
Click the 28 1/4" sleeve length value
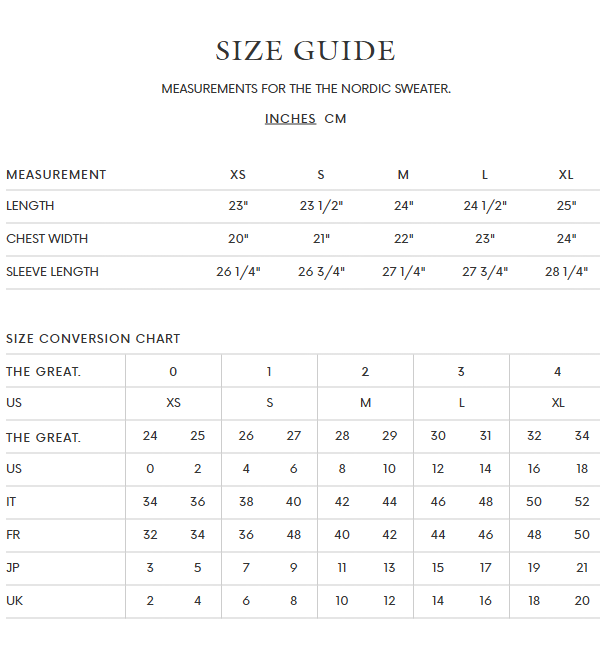tap(566, 272)
